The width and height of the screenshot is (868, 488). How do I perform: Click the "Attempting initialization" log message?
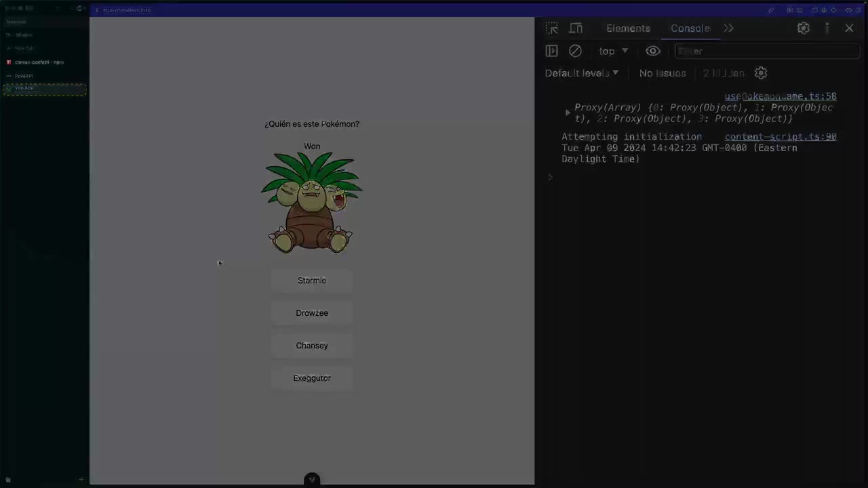[631, 136]
